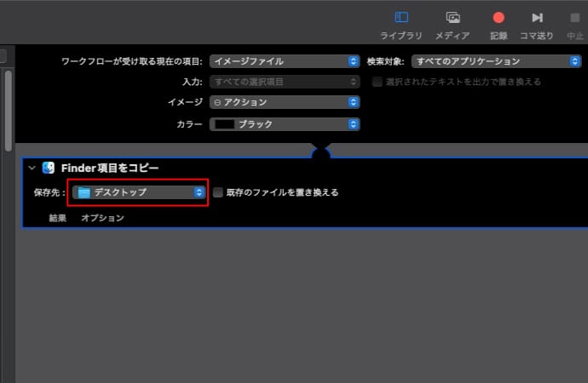The image size is (588, 383).
Task: Open the アクション image dropdown
Action: 285,102
